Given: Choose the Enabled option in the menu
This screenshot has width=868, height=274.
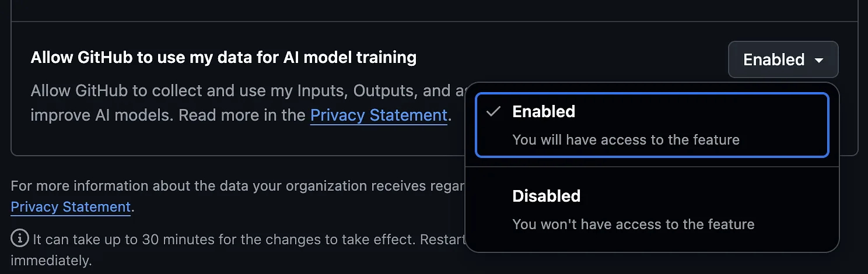Looking at the screenshot, I should [x=652, y=125].
